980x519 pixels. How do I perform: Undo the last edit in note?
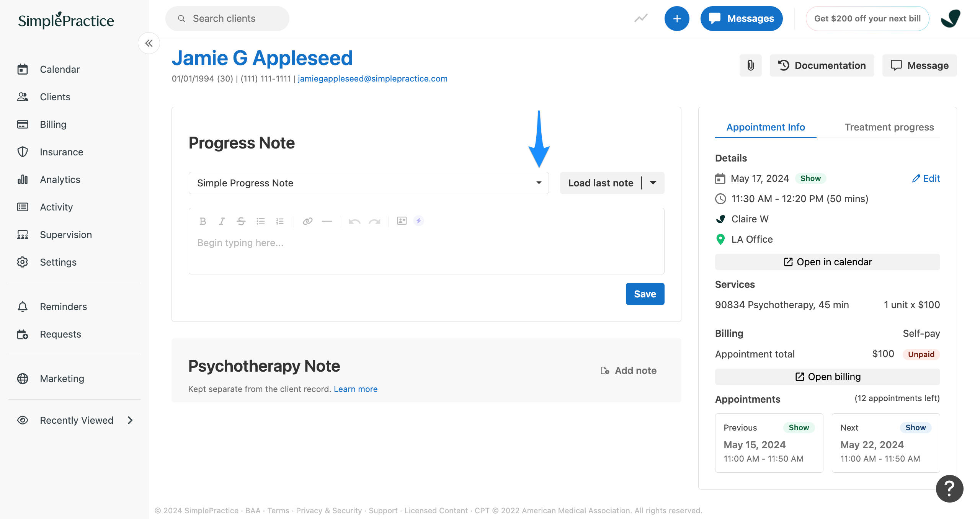tap(354, 221)
